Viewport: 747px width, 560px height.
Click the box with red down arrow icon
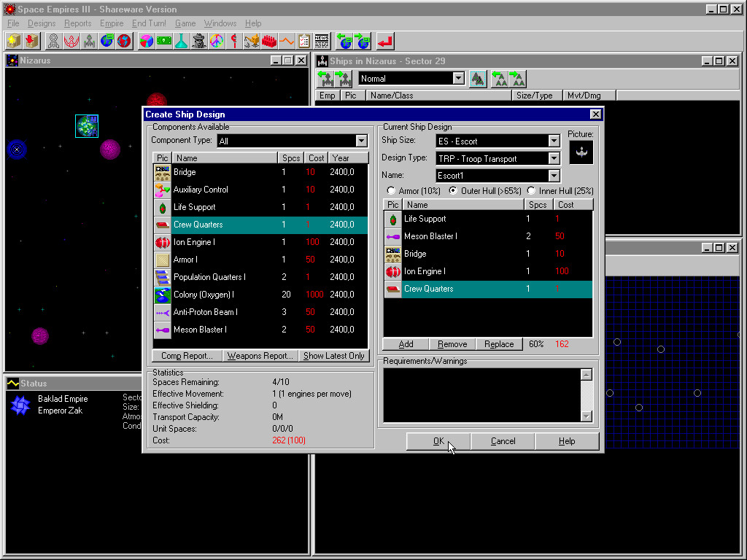tap(32, 41)
